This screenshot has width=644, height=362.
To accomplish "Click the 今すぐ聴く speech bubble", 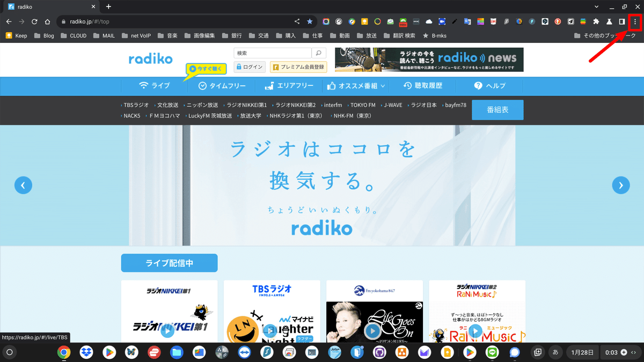I will 207,69.
